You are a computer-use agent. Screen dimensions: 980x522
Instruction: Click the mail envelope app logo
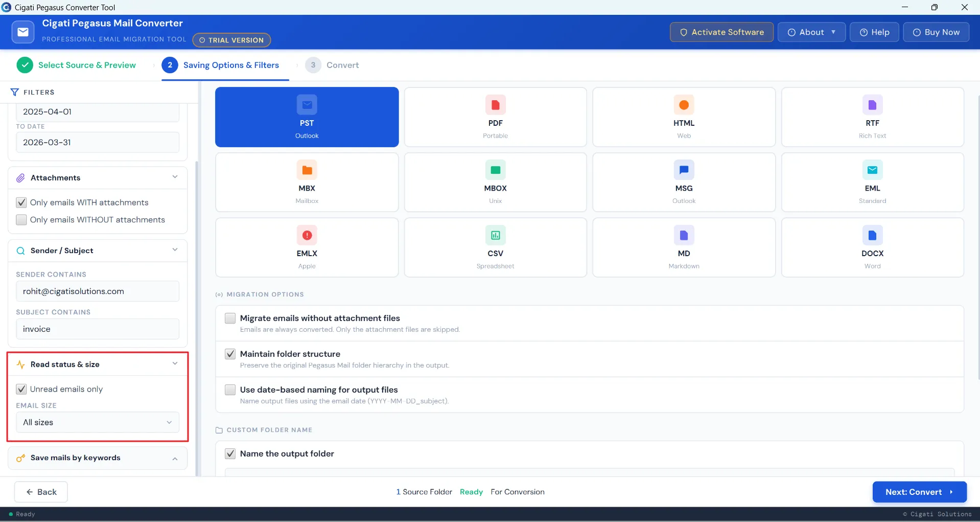click(x=23, y=32)
